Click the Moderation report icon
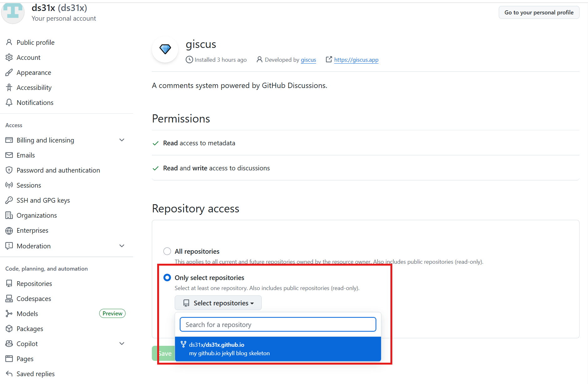The height and width of the screenshot is (384, 588). tap(9, 246)
